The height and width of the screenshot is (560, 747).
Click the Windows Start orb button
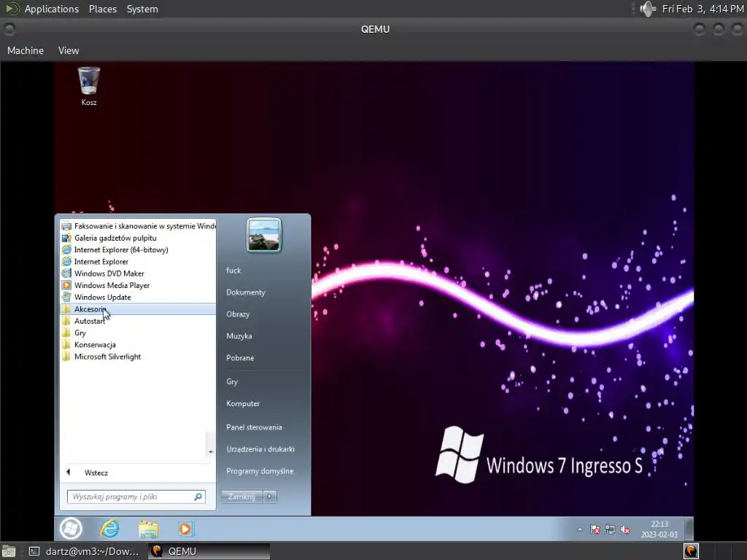71,529
